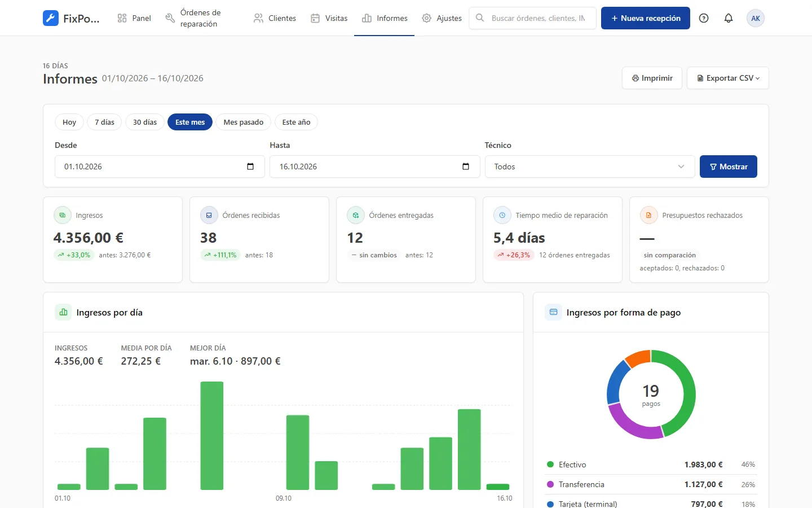812x508 pixels.
Task: Select the Este año range chip
Action: point(296,122)
